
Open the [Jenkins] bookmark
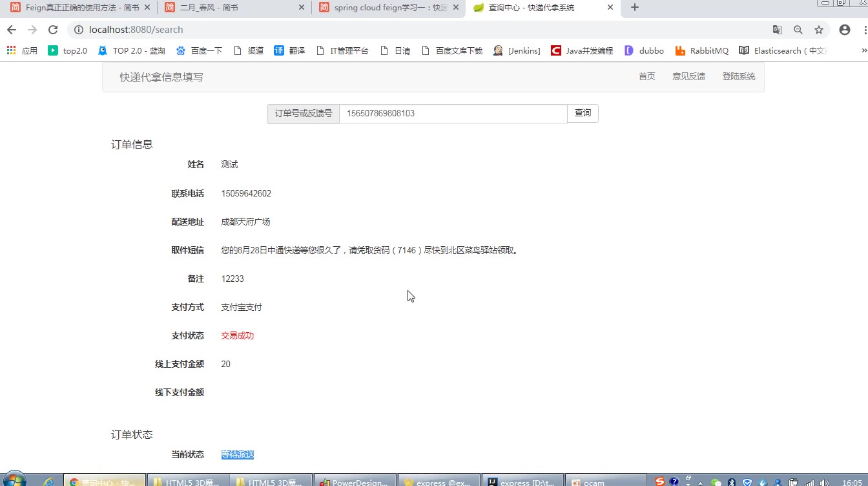click(517, 50)
